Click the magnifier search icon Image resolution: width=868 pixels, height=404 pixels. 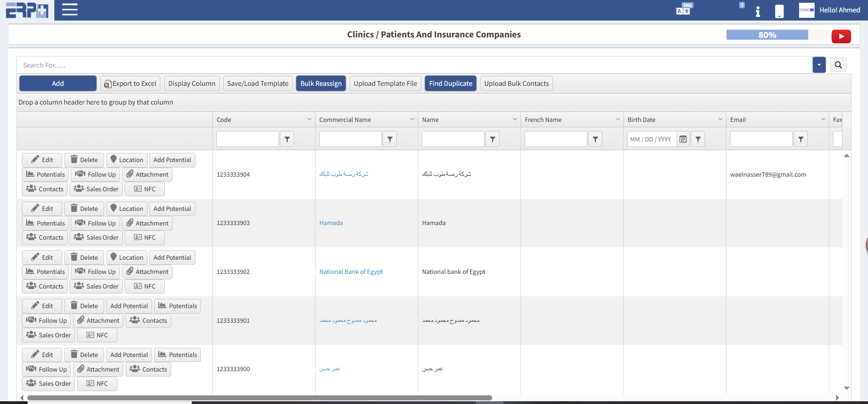click(x=838, y=65)
